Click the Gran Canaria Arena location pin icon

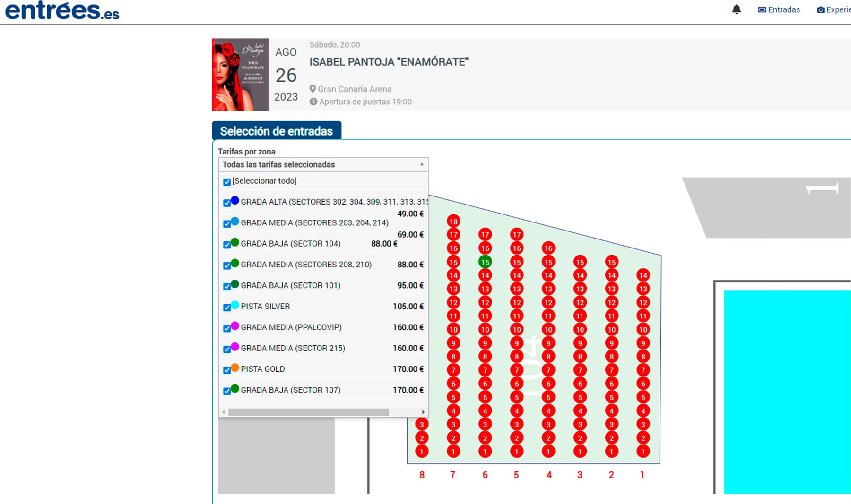click(x=313, y=89)
